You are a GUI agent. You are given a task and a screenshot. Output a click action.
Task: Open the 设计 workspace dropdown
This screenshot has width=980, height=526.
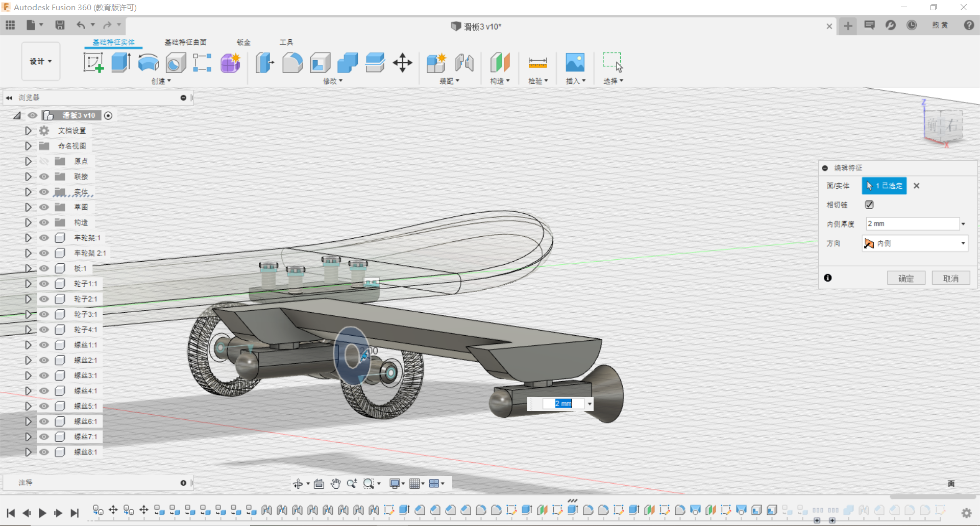coord(41,61)
